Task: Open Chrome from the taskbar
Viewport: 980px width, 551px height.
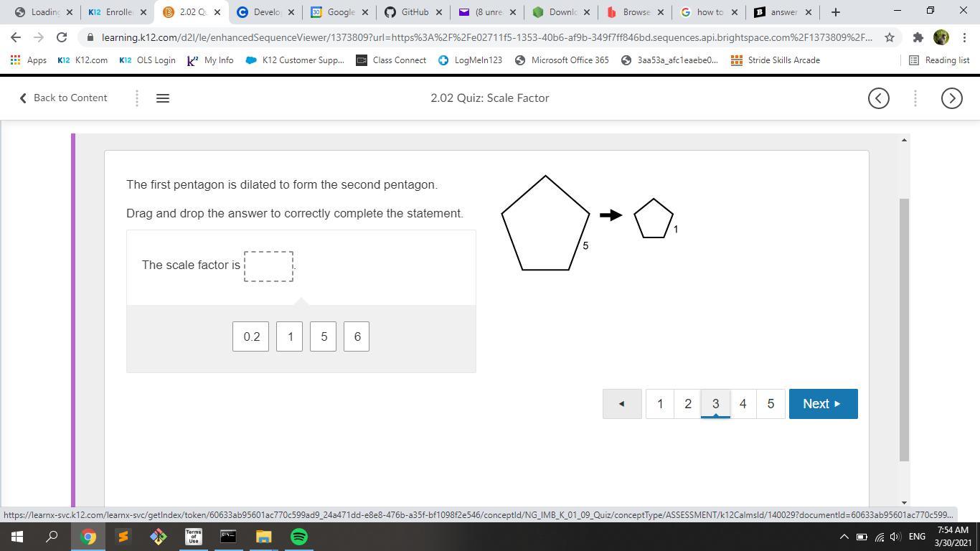Action: click(88, 537)
